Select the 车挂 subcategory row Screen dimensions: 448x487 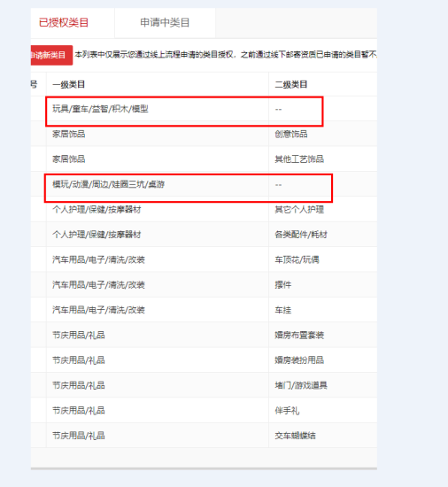204,310
